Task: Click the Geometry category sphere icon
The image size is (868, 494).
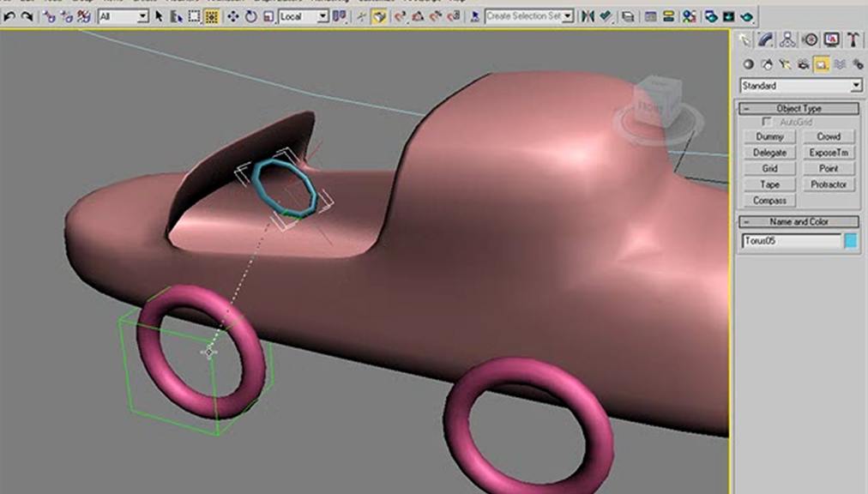Action: (748, 63)
